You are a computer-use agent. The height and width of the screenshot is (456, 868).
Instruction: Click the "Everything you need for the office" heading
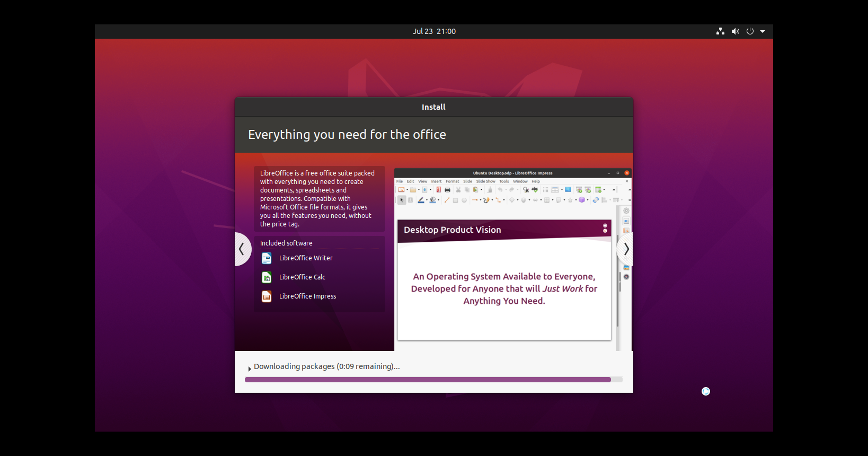tap(347, 135)
